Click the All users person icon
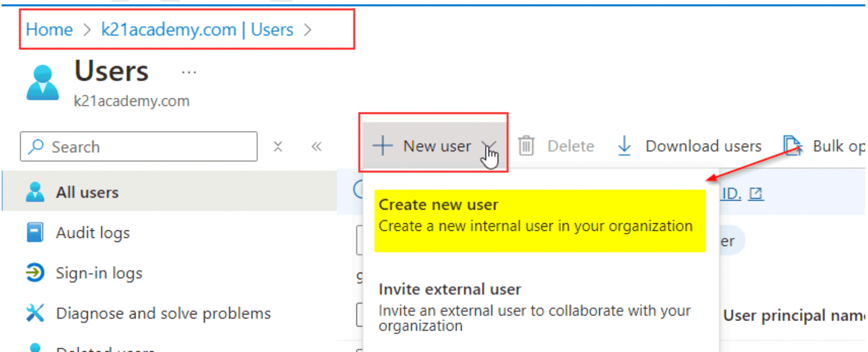This screenshot has width=868, height=352. pos(35,192)
